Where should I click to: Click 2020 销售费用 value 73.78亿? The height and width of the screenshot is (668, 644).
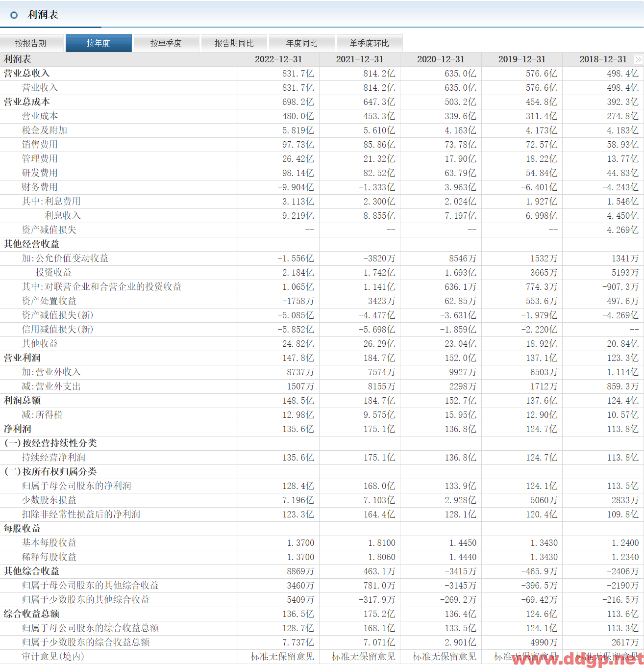(x=460, y=145)
